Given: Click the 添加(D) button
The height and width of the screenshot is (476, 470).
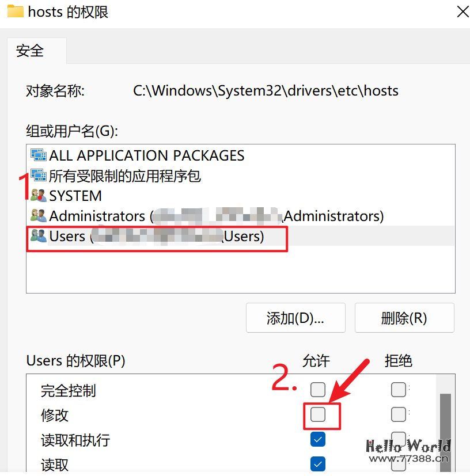Looking at the screenshot, I should 295,318.
